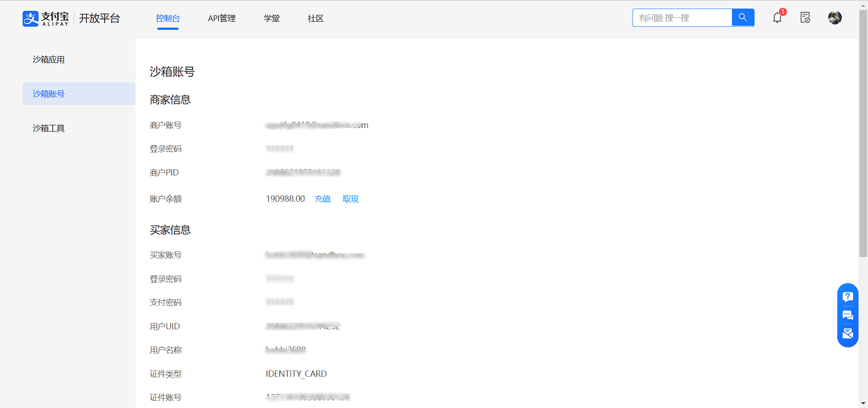This screenshot has width=868, height=408.
Task: Open the 社区 navigation item
Action: (x=316, y=19)
